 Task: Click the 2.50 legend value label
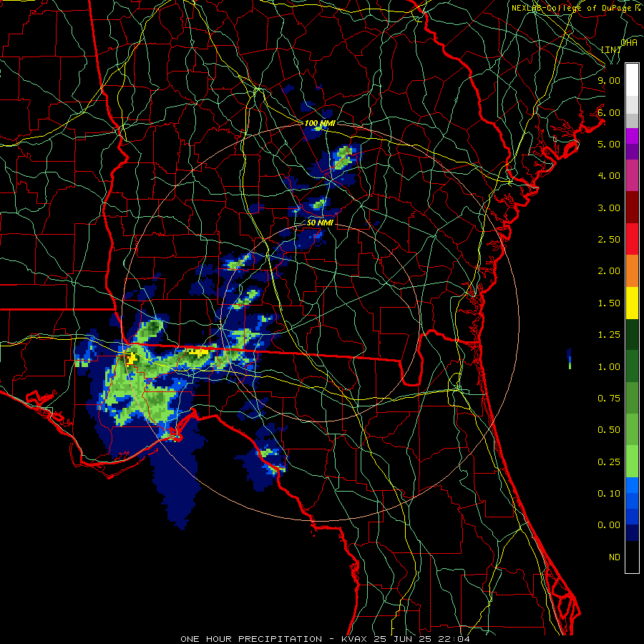click(609, 240)
